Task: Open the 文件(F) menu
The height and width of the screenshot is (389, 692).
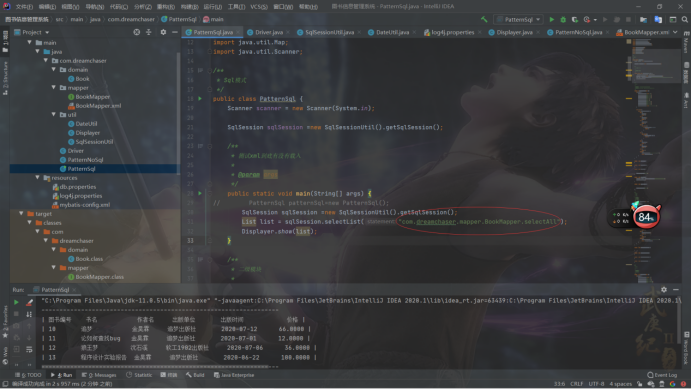Action: point(24,7)
